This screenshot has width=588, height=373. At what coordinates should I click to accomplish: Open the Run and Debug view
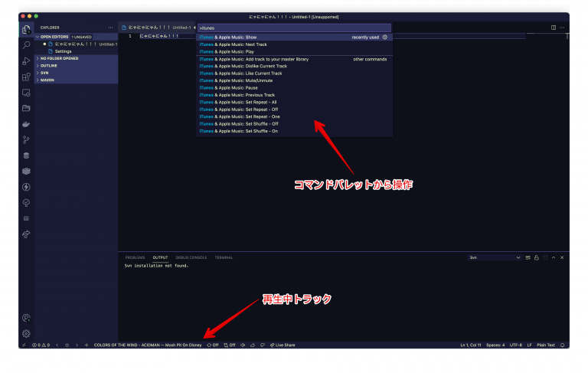(26, 61)
